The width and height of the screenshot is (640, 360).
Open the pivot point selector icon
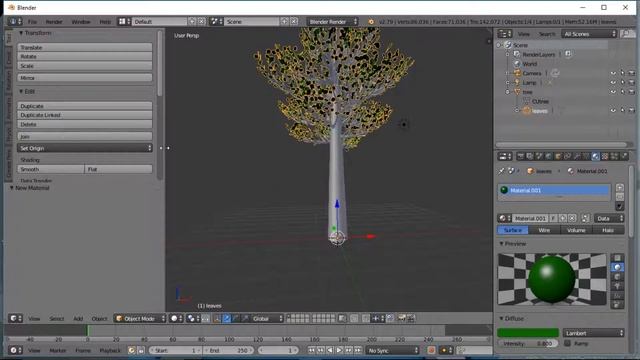pyautogui.click(x=193, y=318)
